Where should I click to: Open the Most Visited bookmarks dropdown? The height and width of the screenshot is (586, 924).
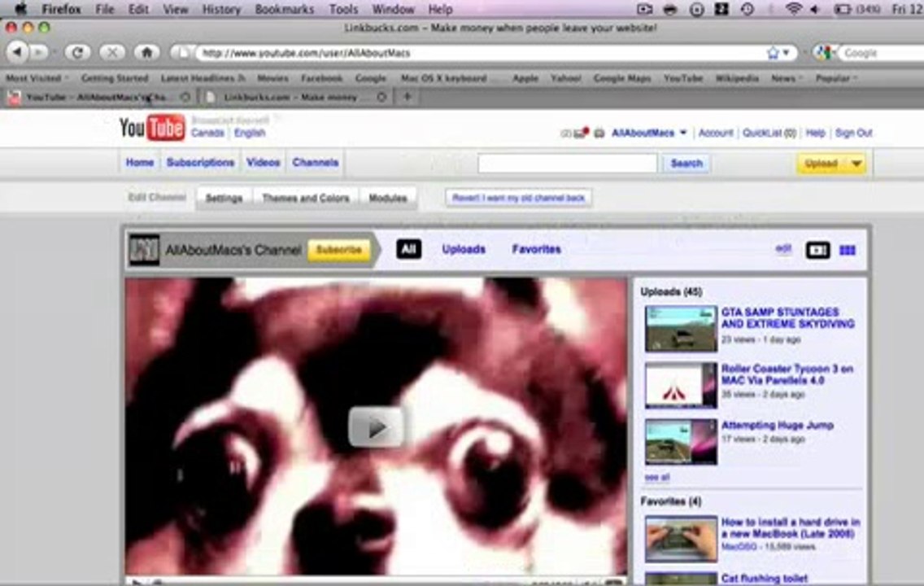coord(37,78)
